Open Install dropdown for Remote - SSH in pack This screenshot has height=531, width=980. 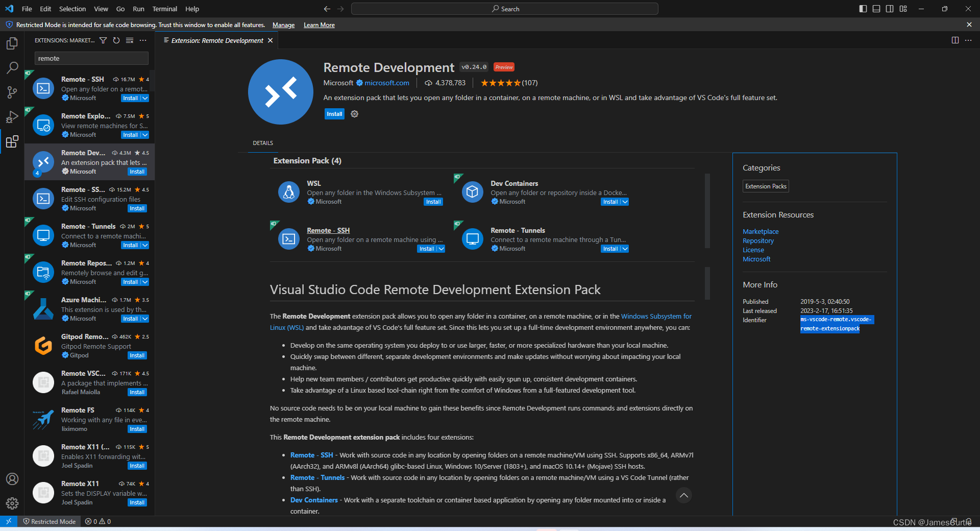pos(441,249)
